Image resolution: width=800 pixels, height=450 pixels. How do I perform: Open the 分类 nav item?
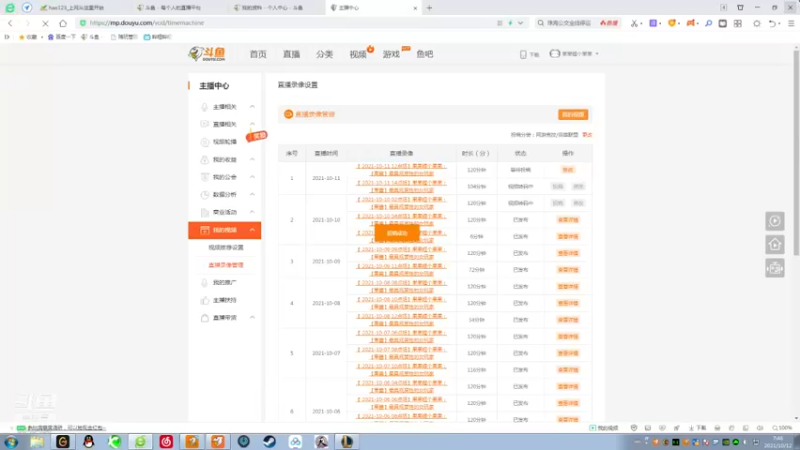coord(324,54)
